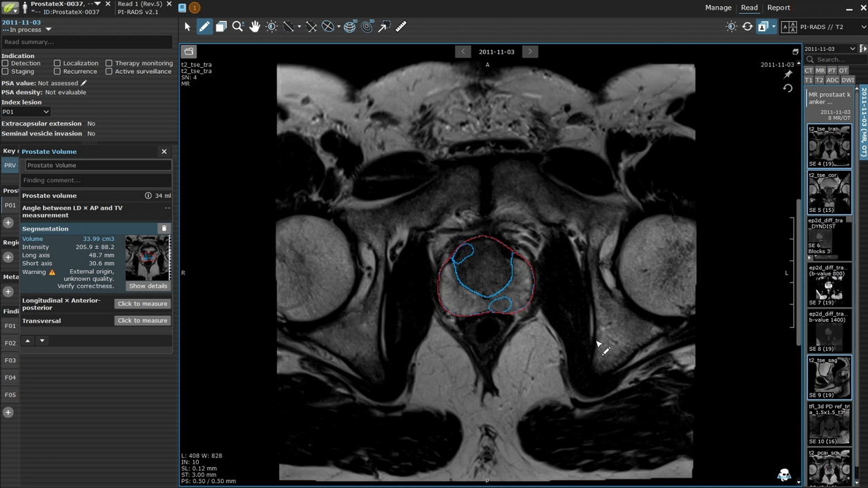Click the pin icon in viewer
This screenshot has height=488, width=868.
pyautogui.click(x=788, y=75)
